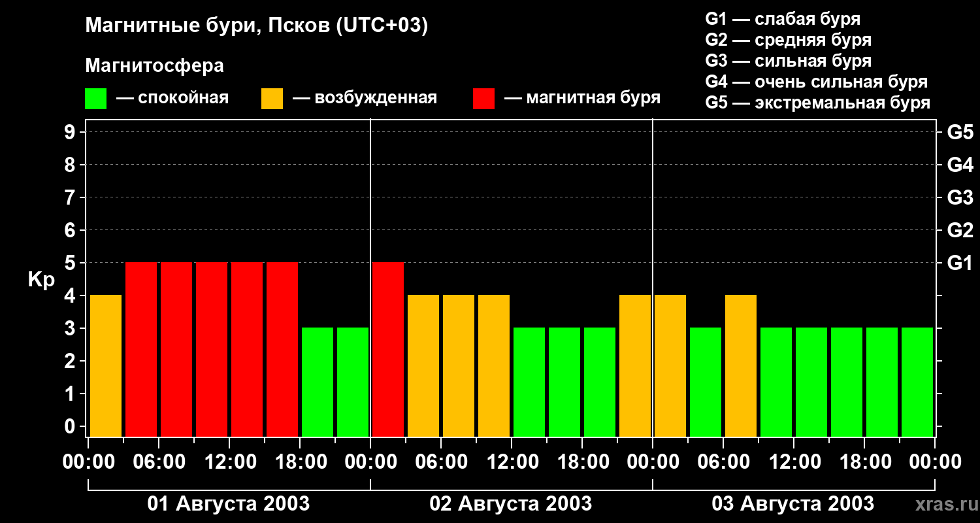Image resolution: width=980 pixels, height=523 pixels.
Task: Select the 'Магнитные бури, Псков (UTC+03)' title
Action: coord(257,27)
